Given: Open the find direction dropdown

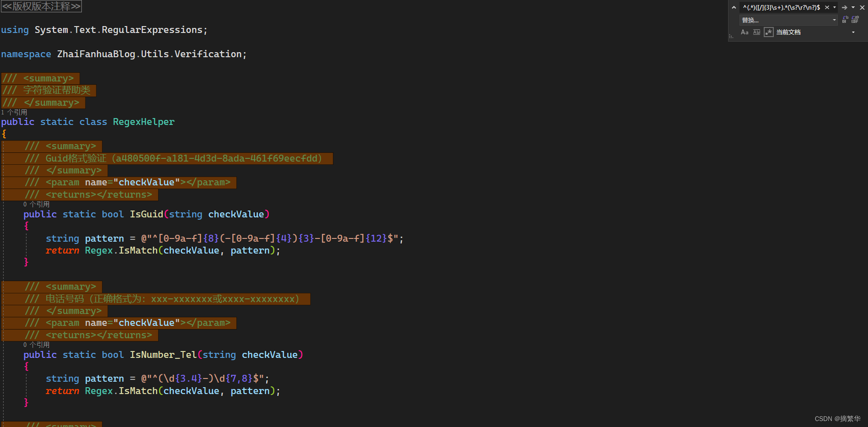Looking at the screenshot, I should click(853, 7).
